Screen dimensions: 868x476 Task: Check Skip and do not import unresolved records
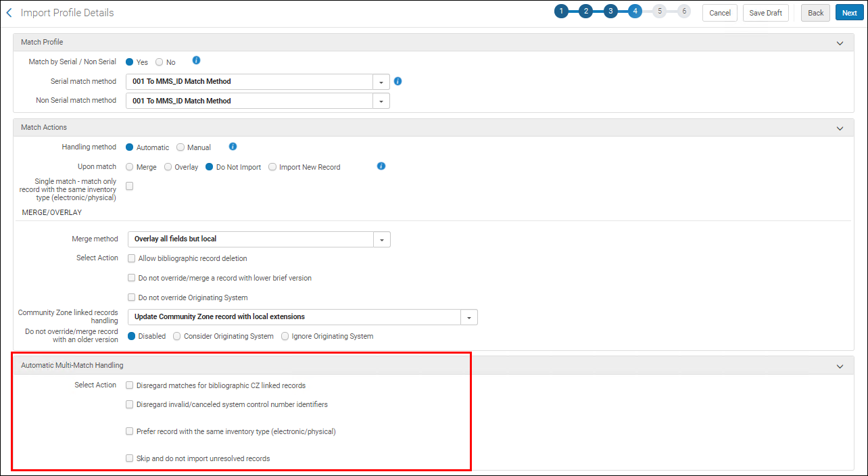pyautogui.click(x=130, y=458)
